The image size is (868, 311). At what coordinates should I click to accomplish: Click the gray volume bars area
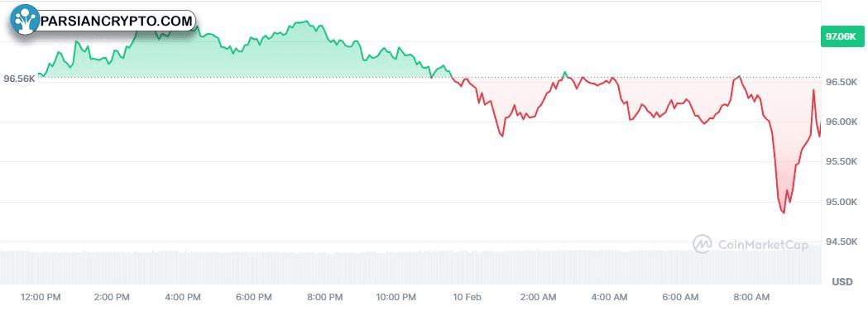410,267
